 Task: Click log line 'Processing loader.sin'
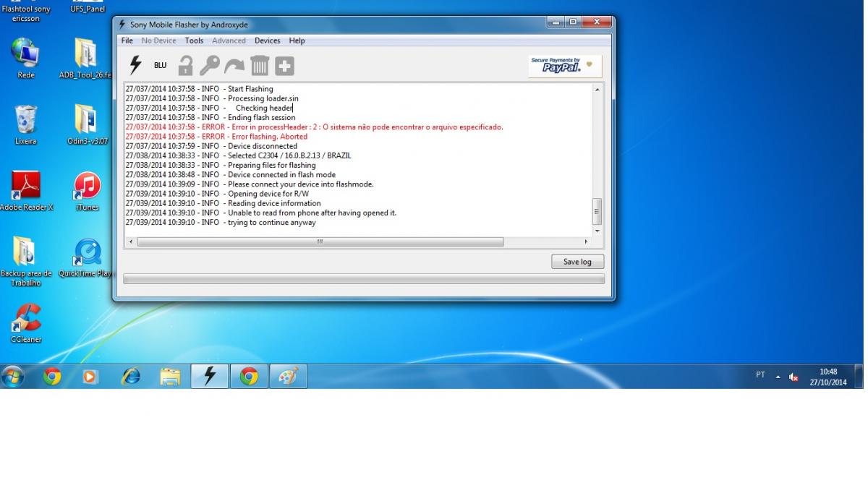(212, 98)
